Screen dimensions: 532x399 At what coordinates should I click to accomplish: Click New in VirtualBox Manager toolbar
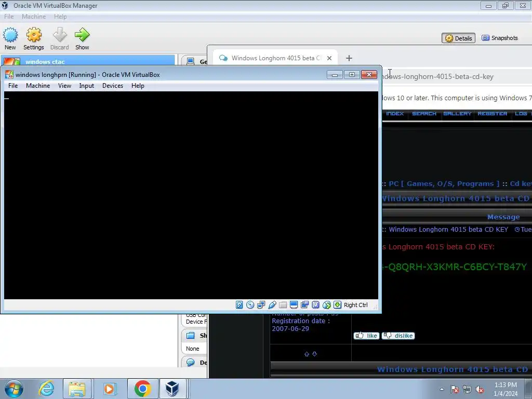coord(10,38)
